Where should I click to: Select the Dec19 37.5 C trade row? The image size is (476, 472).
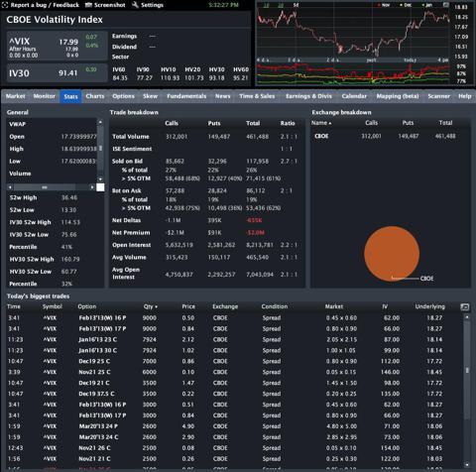pyautogui.click(x=235, y=394)
